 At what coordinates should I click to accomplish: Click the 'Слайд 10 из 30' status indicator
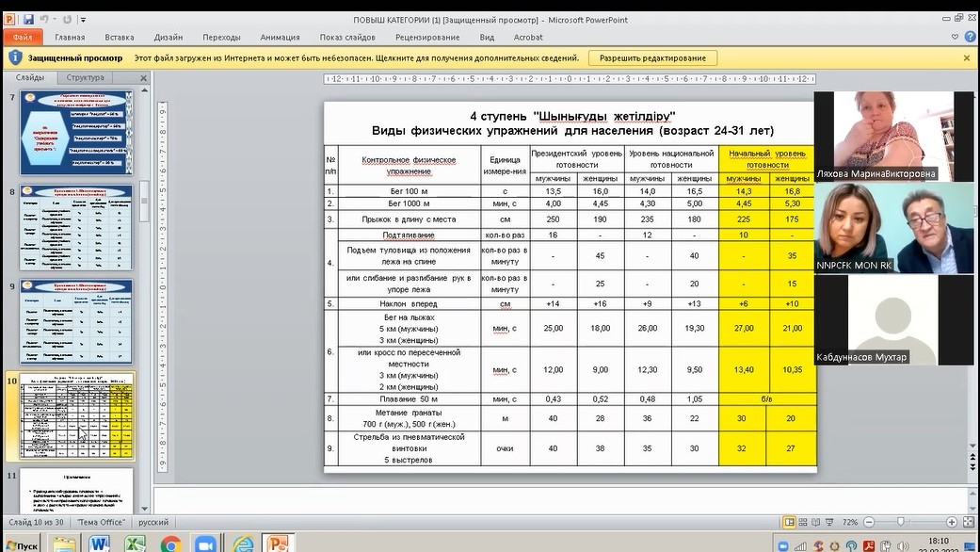(37, 522)
